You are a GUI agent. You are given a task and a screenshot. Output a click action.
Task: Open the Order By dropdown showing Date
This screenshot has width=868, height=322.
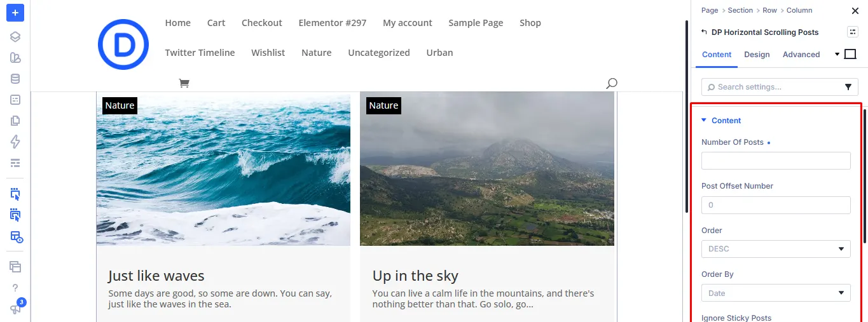(776, 293)
